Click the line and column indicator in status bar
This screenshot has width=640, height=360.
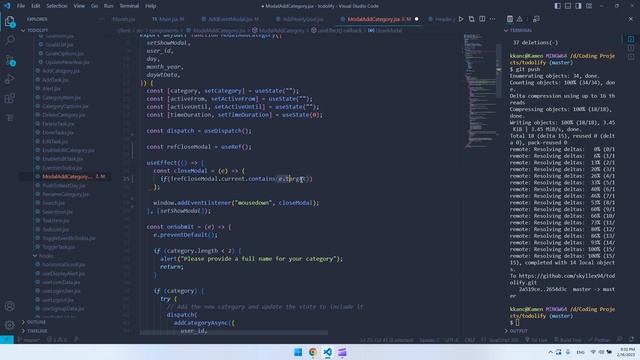click(387, 340)
